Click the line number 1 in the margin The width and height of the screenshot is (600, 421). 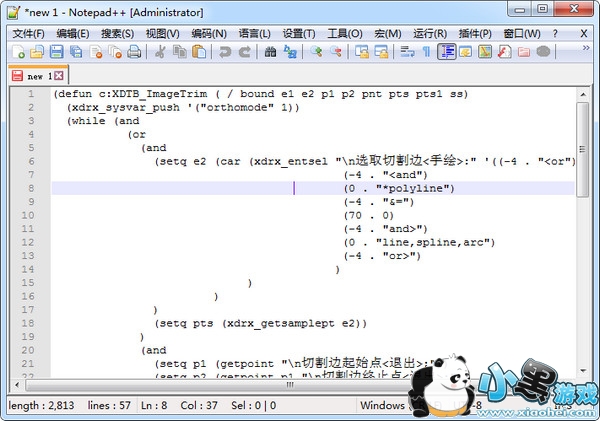pyautogui.click(x=31, y=94)
